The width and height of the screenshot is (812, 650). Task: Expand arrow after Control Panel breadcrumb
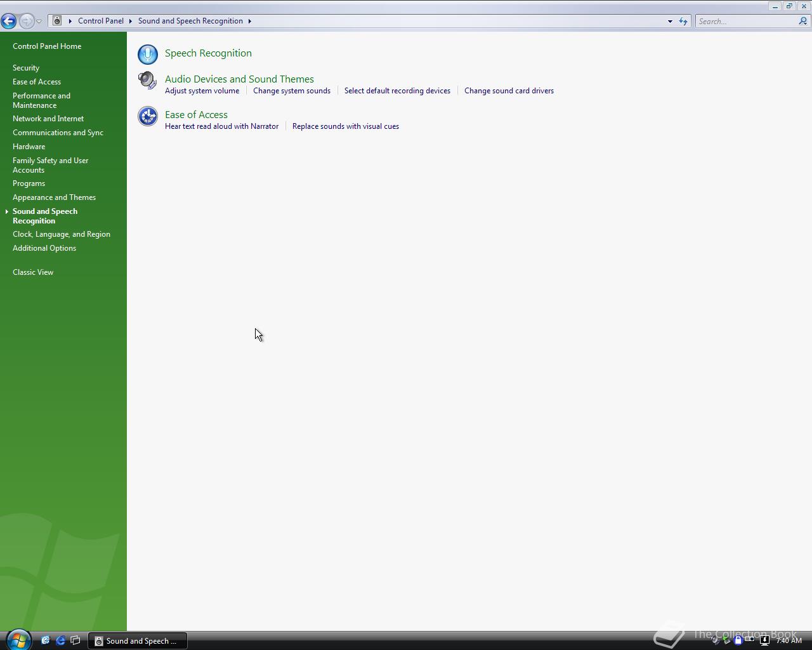(130, 21)
